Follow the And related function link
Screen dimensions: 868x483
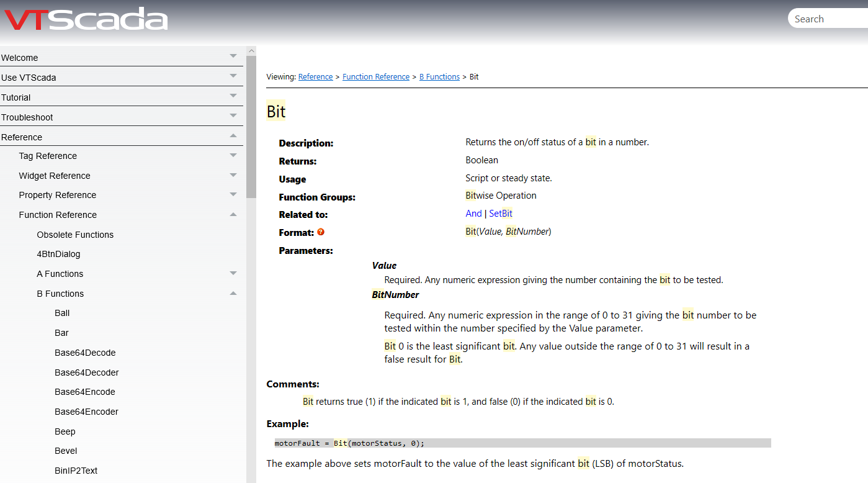pyautogui.click(x=473, y=214)
